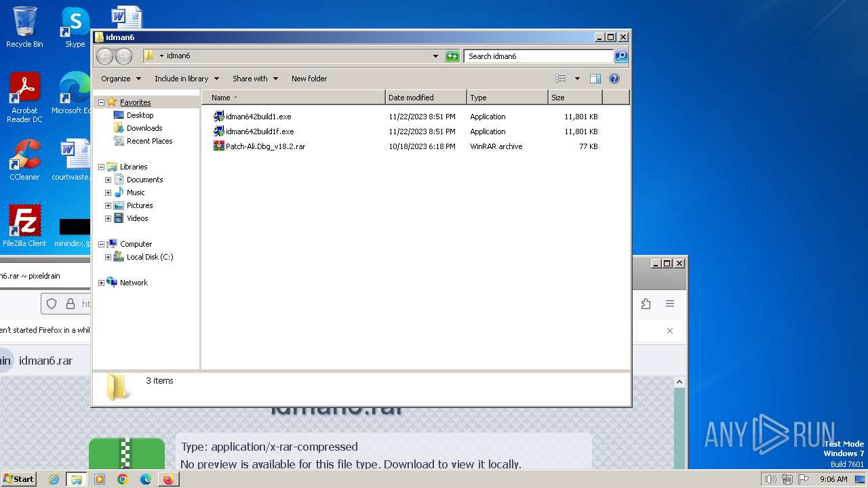
Task: Toggle the preview pane icon
Action: click(x=595, y=79)
